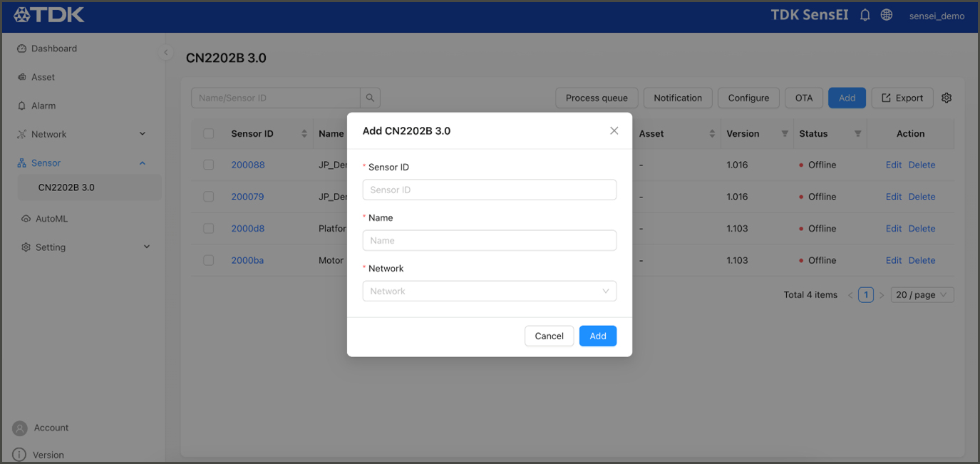980x464 pixels.
Task: Click Edit for sensor 2000ba row
Action: tap(894, 260)
